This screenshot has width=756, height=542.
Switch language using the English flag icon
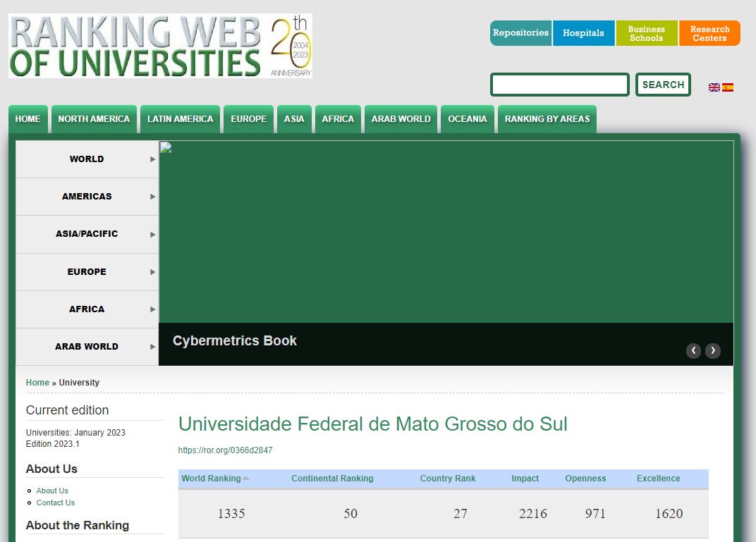click(x=714, y=87)
